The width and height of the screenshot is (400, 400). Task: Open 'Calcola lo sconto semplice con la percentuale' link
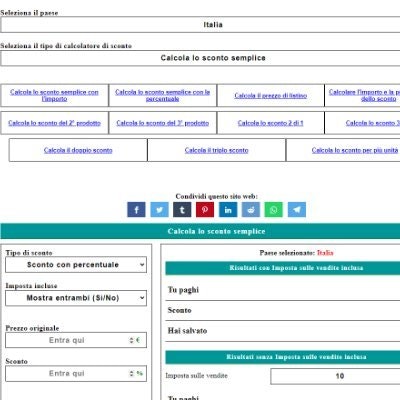pyautogui.click(x=163, y=95)
